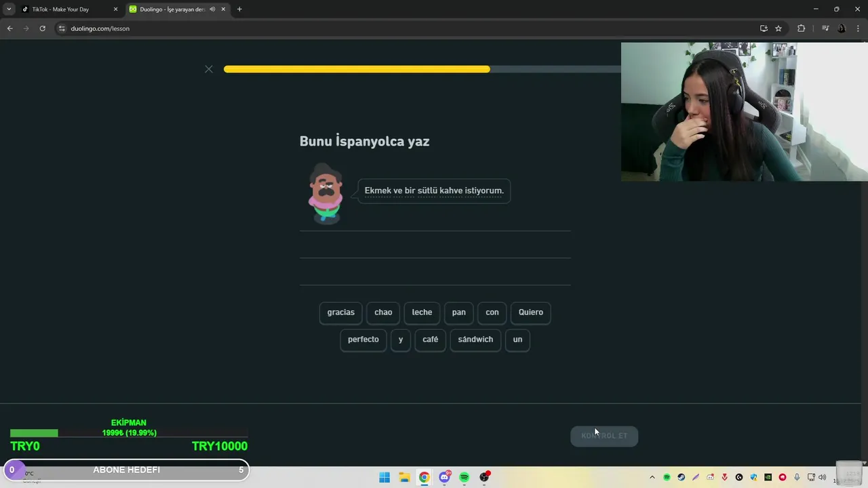
Task: Click the Logitech G Hub tray icon
Action: [739, 477]
